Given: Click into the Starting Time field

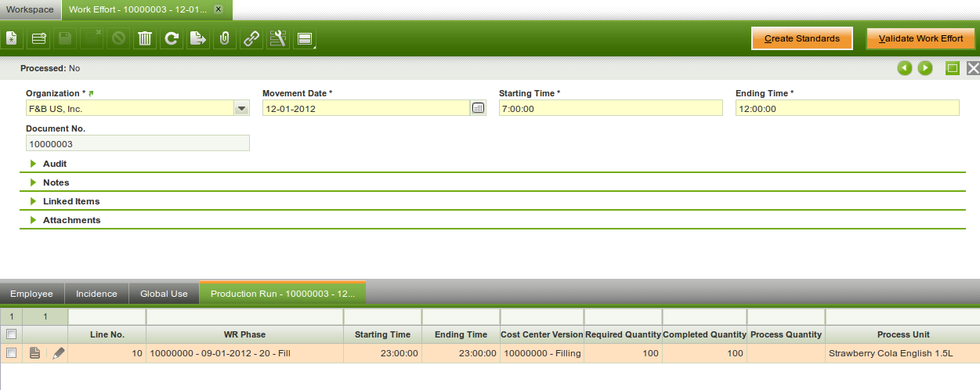Looking at the screenshot, I should coord(610,109).
